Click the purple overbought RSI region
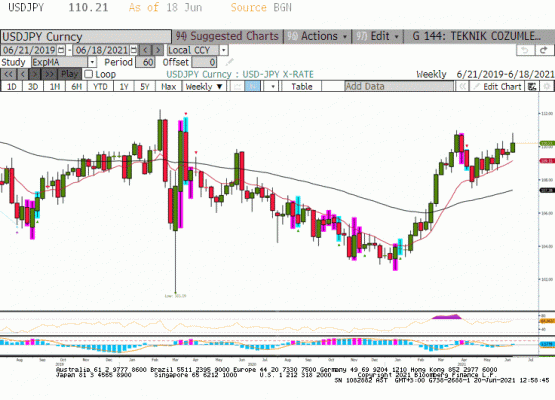555x400 pixels. coord(447,317)
